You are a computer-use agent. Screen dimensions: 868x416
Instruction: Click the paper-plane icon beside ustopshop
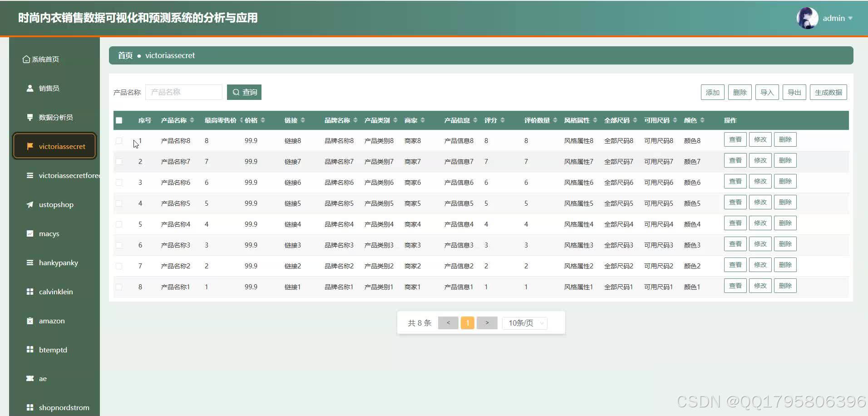pos(30,204)
